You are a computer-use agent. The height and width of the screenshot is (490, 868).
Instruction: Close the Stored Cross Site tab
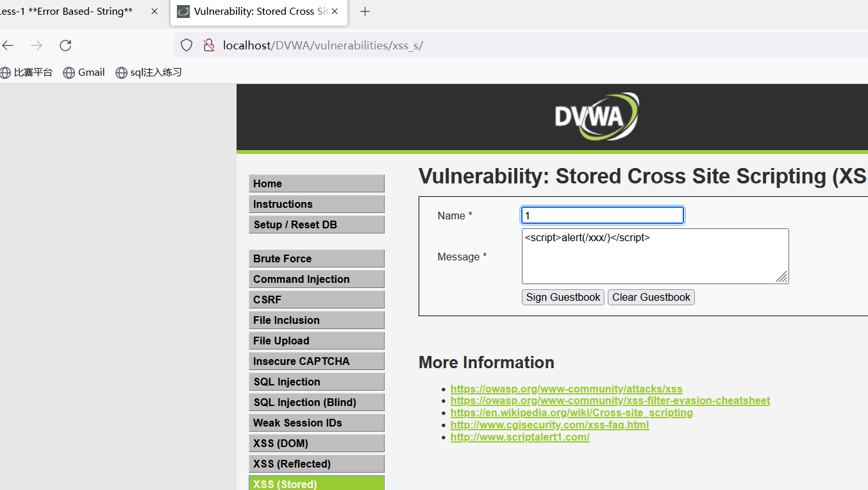335,12
